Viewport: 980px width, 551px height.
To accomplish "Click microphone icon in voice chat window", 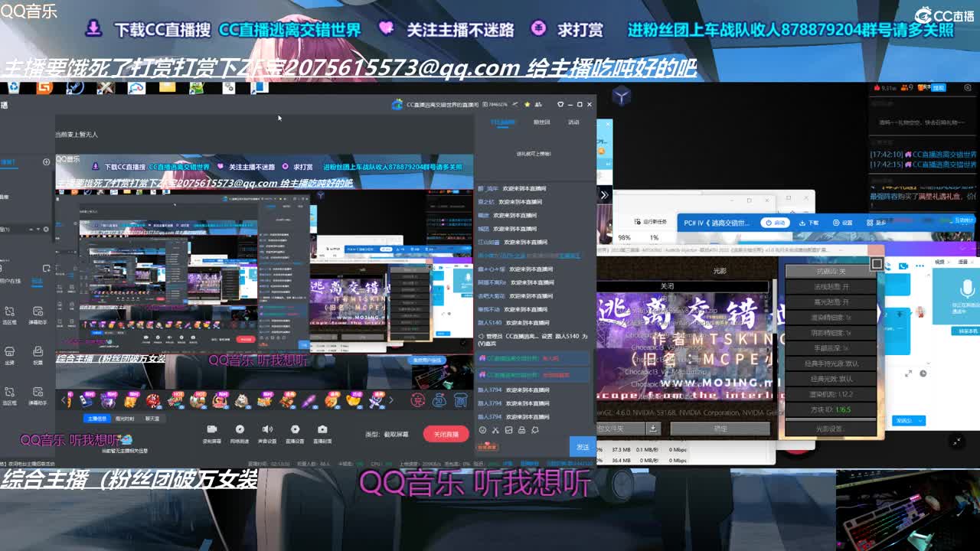I will tap(967, 290).
